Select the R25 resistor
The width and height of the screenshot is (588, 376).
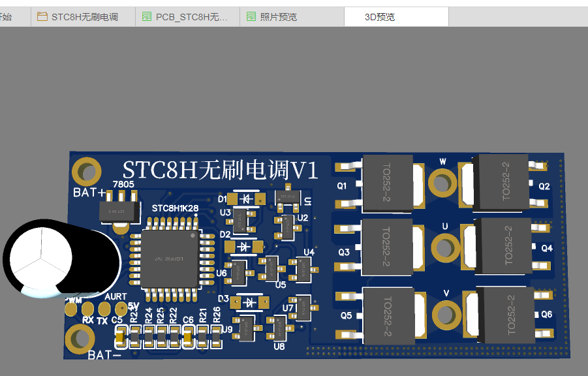pos(162,337)
